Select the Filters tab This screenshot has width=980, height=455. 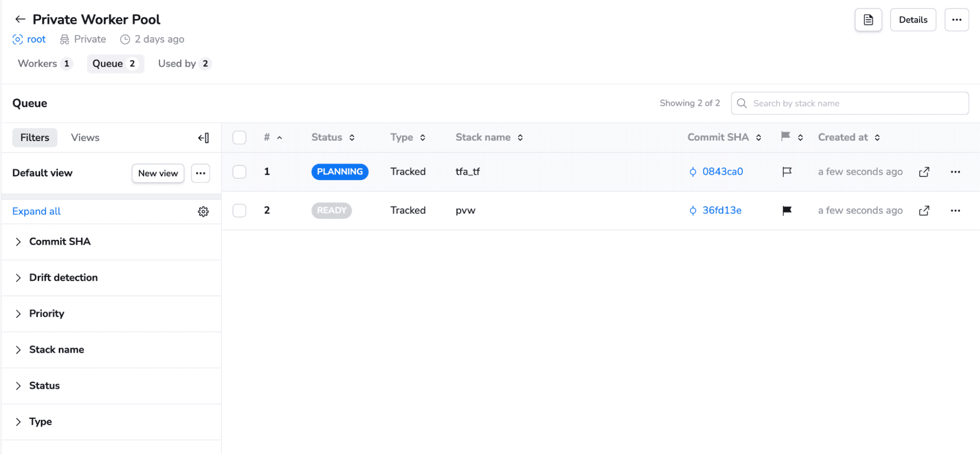point(35,138)
